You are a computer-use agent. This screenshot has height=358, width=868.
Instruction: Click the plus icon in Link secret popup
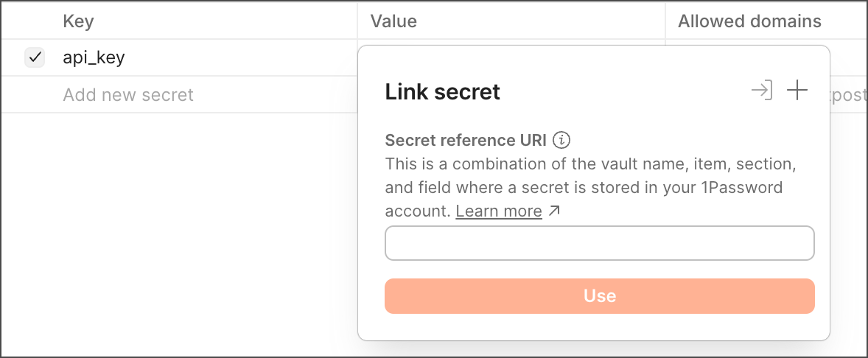(797, 91)
